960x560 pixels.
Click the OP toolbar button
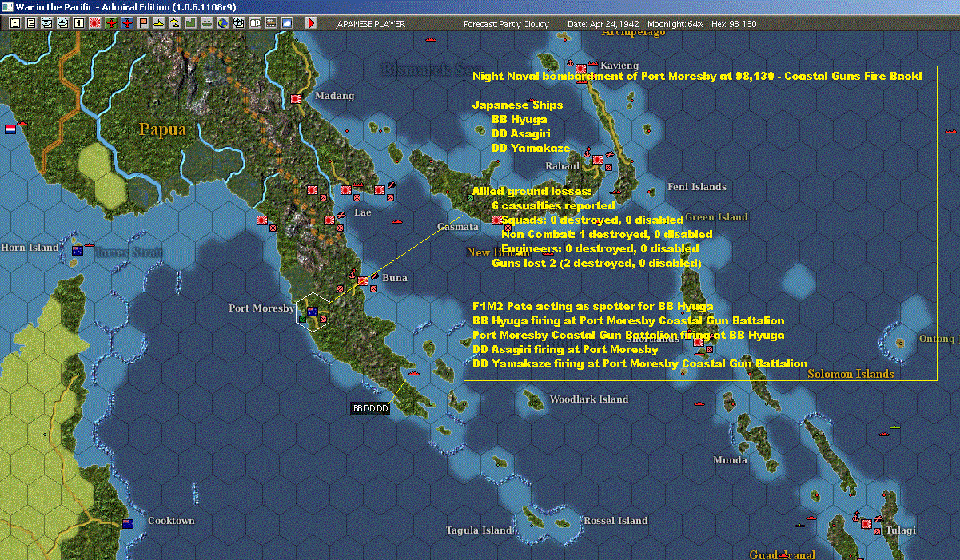click(x=255, y=24)
